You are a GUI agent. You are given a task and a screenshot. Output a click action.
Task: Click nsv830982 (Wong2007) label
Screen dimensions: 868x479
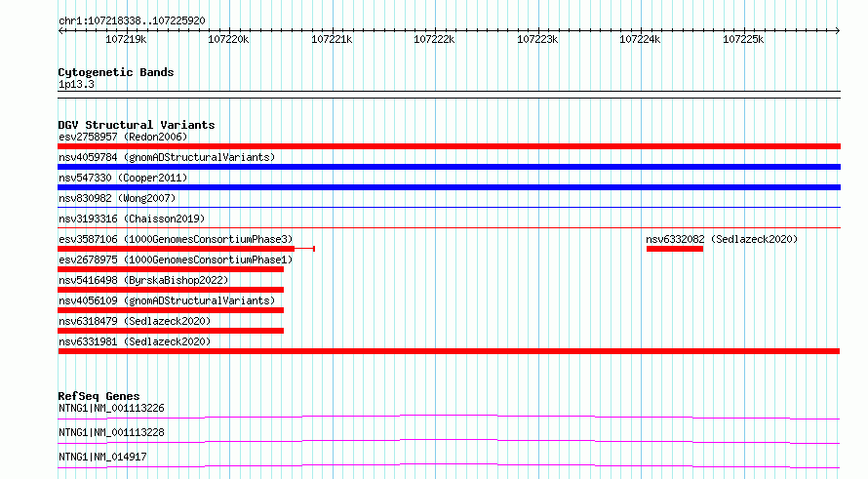(x=117, y=198)
